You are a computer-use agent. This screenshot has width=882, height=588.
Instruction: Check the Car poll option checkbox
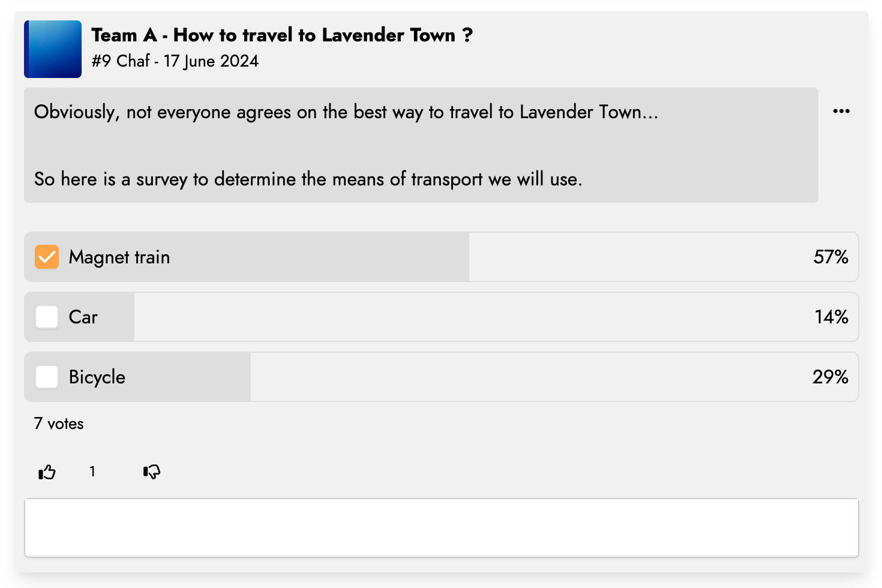click(x=47, y=317)
